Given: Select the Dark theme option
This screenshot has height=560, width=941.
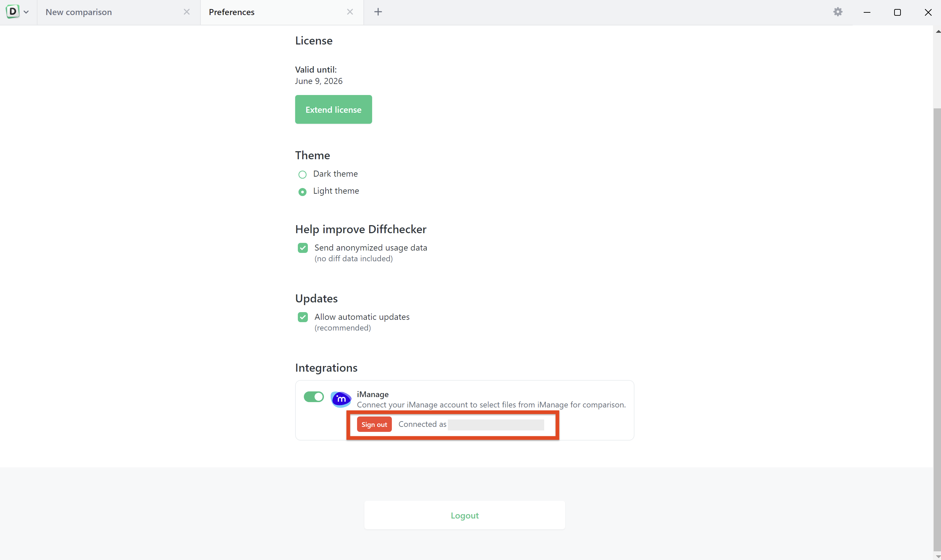Looking at the screenshot, I should tap(302, 174).
